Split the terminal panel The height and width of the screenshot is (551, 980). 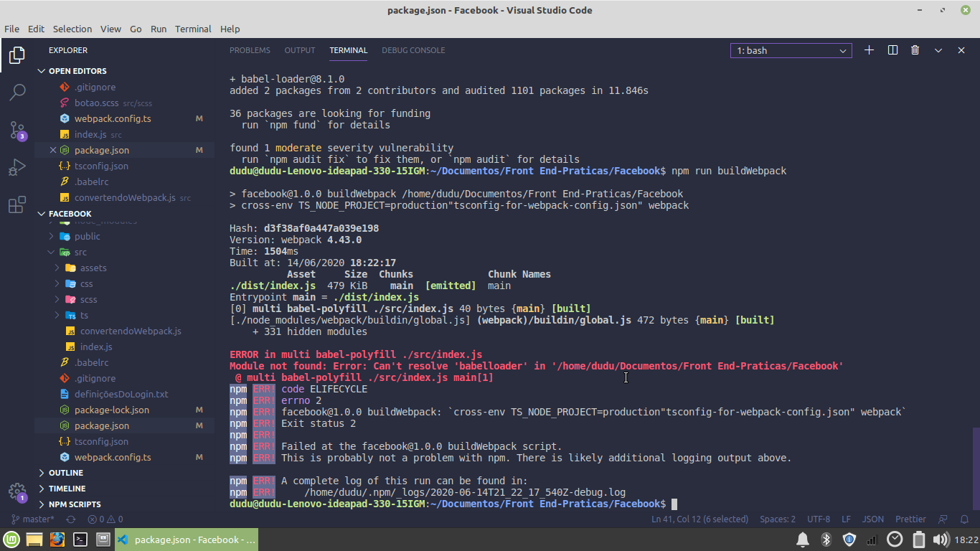tap(892, 50)
